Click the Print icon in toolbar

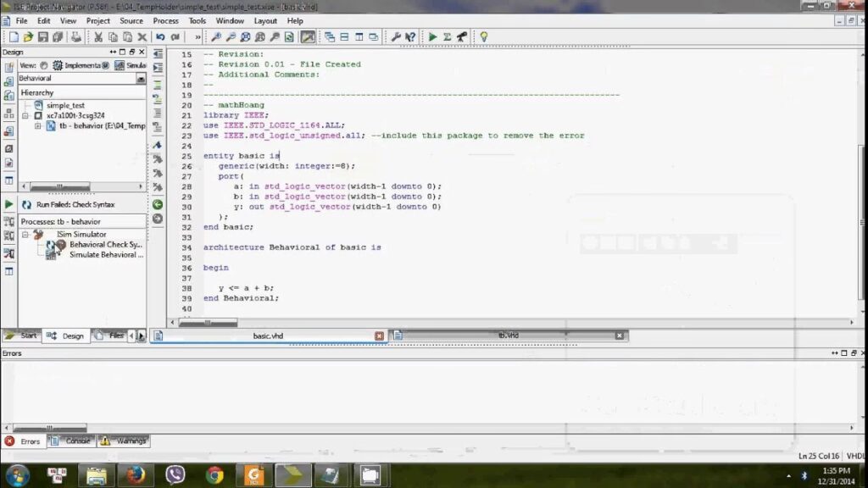75,37
